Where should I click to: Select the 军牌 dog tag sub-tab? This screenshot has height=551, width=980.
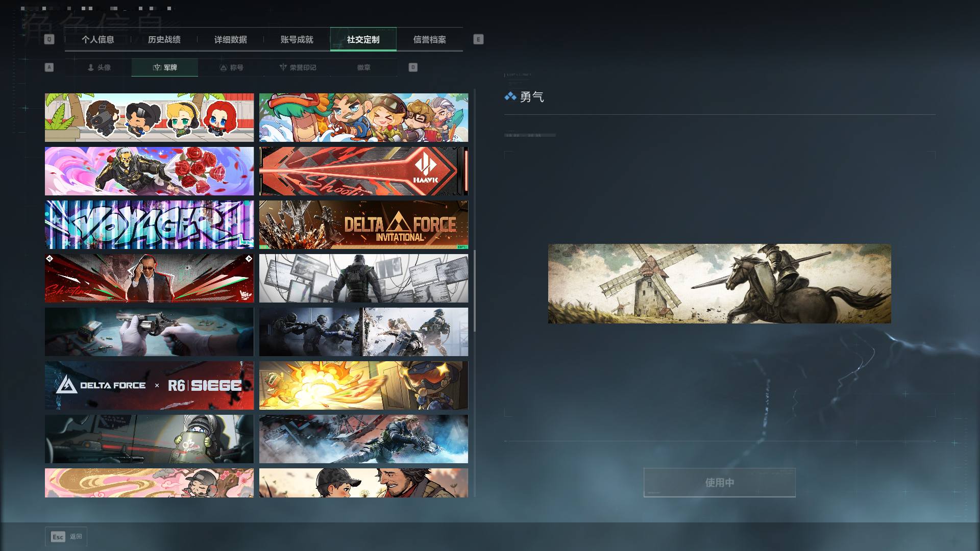165,67
